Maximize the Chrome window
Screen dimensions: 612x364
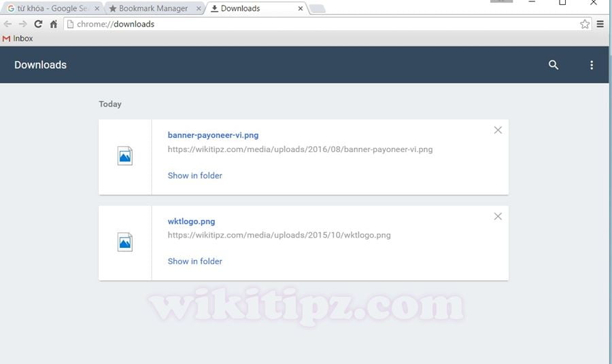coord(562,2)
